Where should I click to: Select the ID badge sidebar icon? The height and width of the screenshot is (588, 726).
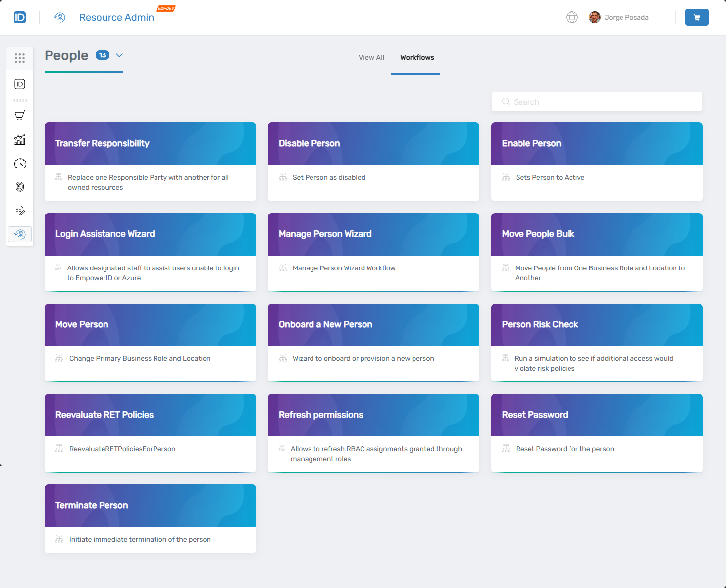click(x=20, y=84)
